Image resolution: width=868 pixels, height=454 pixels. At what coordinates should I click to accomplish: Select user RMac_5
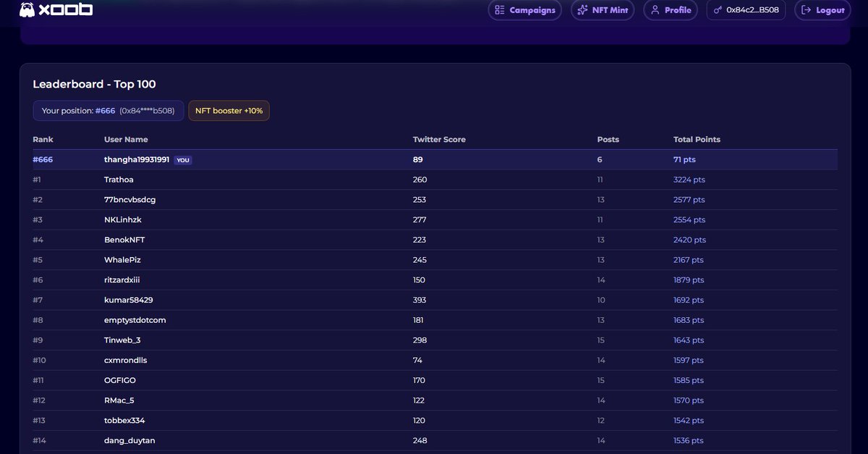[119, 400]
